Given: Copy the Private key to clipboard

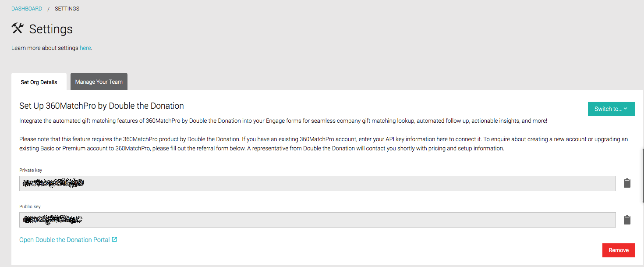Looking at the screenshot, I should (627, 183).
